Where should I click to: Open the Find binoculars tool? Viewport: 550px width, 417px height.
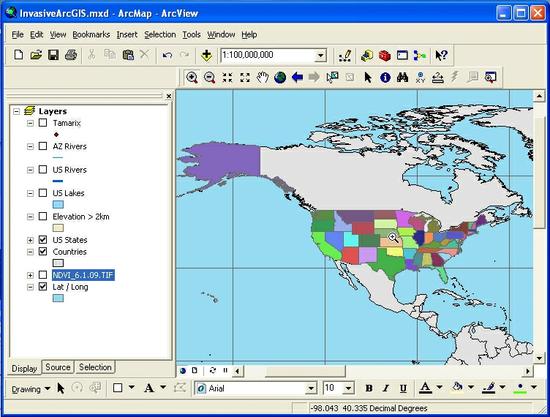[402, 77]
